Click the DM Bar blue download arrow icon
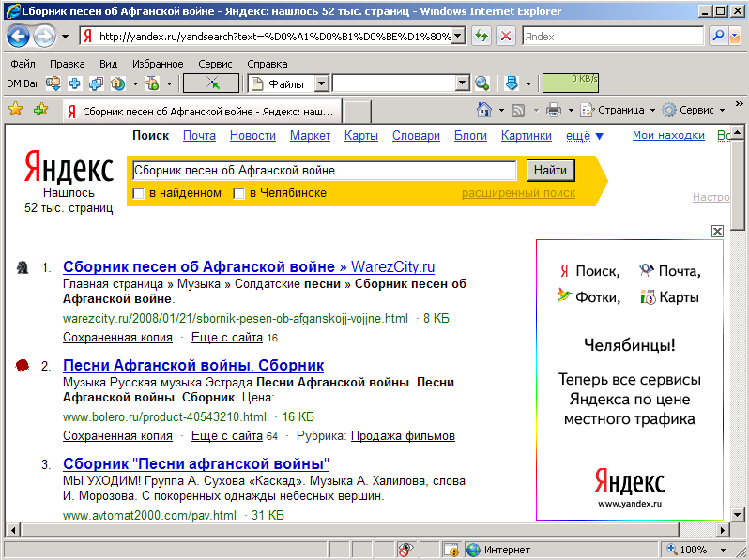 click(512, 83)
